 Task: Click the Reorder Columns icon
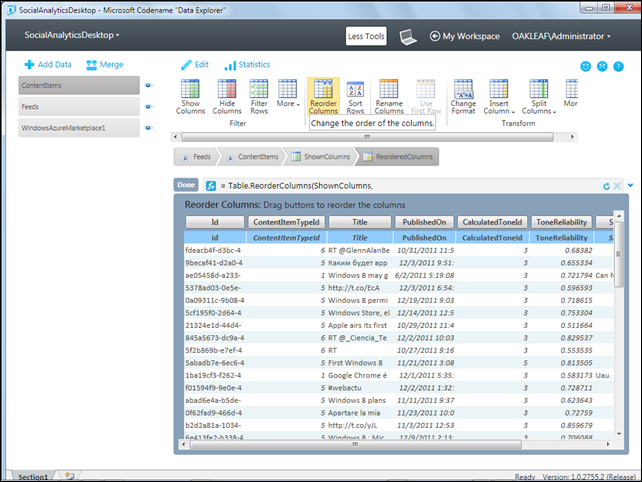tap(323, 89)
